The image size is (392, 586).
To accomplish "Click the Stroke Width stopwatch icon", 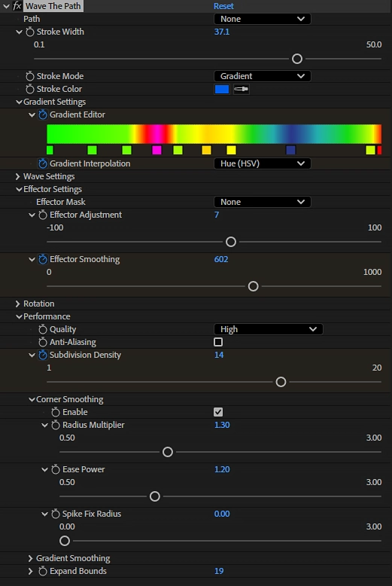I will pos(30,32).
